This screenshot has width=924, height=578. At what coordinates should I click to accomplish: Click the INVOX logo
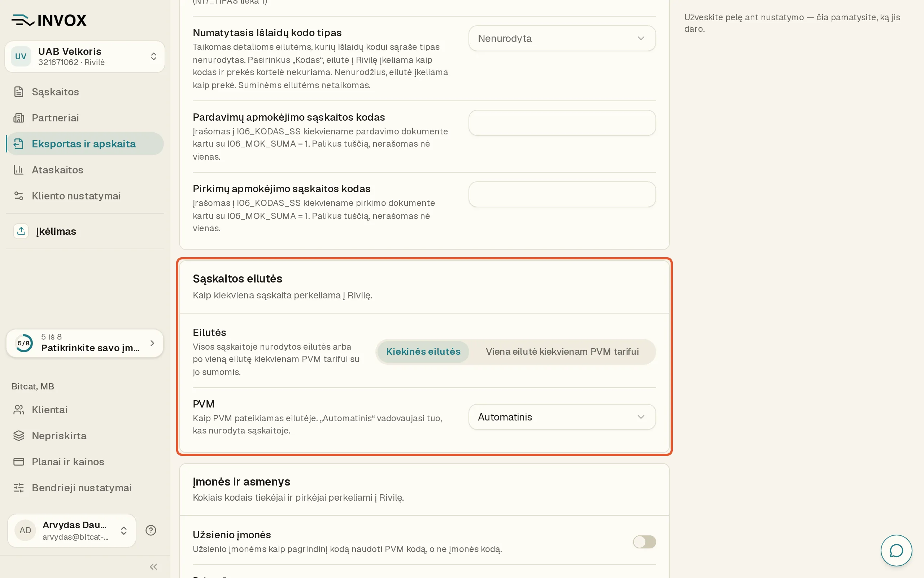click(49, 20)
